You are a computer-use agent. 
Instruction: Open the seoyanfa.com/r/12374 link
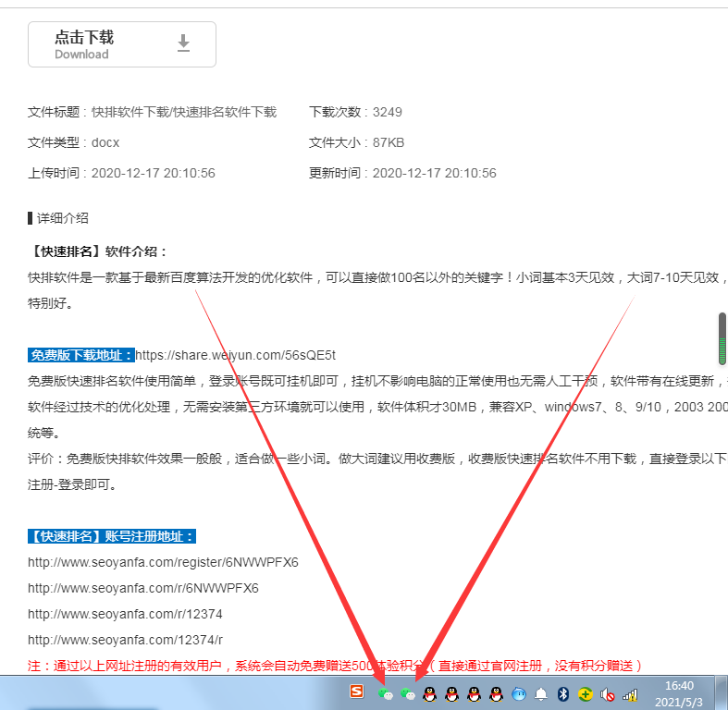(x=125, y=614)
